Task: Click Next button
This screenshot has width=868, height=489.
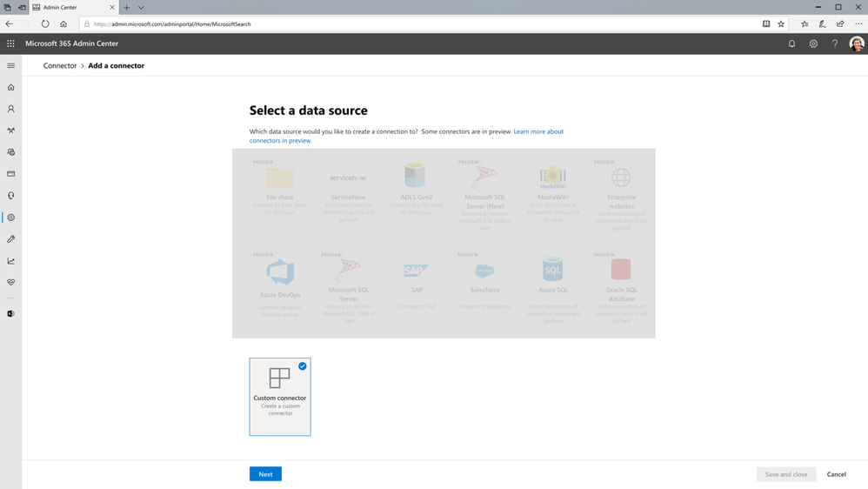Action: coord(265,474)
